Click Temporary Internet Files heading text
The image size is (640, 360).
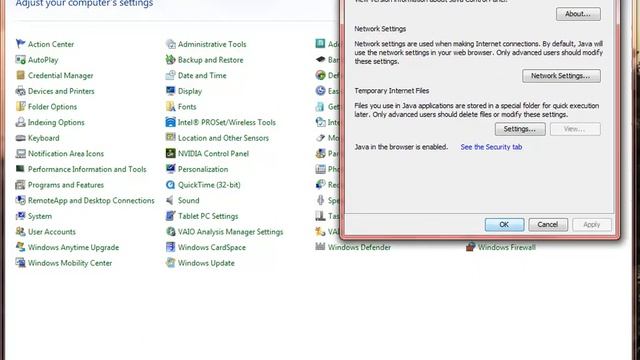pos(391,91)
